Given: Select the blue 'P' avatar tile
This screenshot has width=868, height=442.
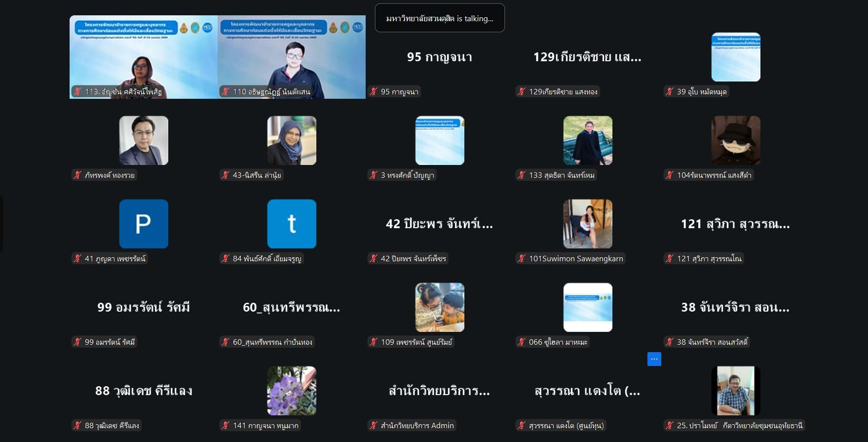Looking at the screenshot, I should tap(144, 224).
